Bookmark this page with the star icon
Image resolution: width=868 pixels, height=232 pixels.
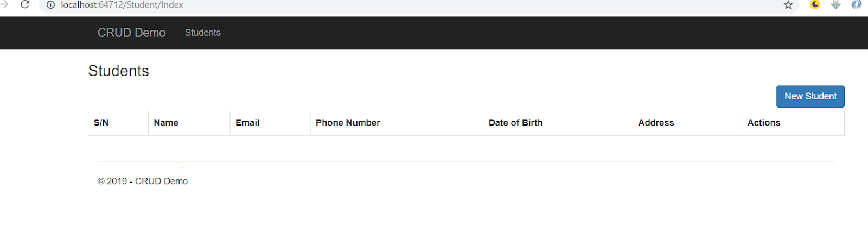click(x=788, y=5)
